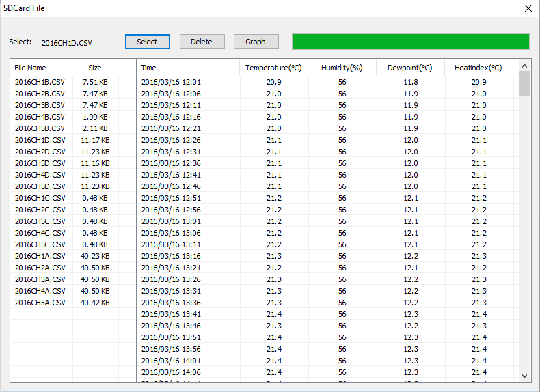Click the green progress bar
The width and height of the screenshot is (540, 392).
(410, 42)
